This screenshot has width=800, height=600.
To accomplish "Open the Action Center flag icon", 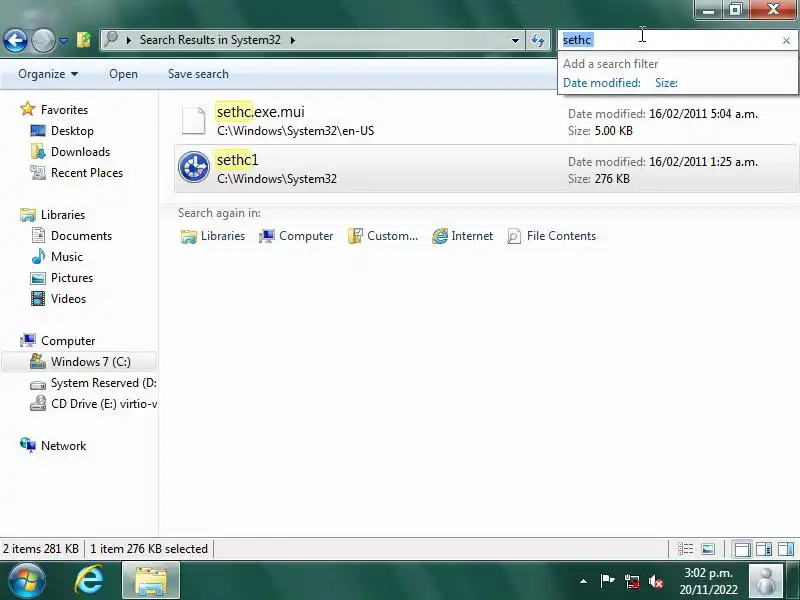I will (x=607, y=581).
